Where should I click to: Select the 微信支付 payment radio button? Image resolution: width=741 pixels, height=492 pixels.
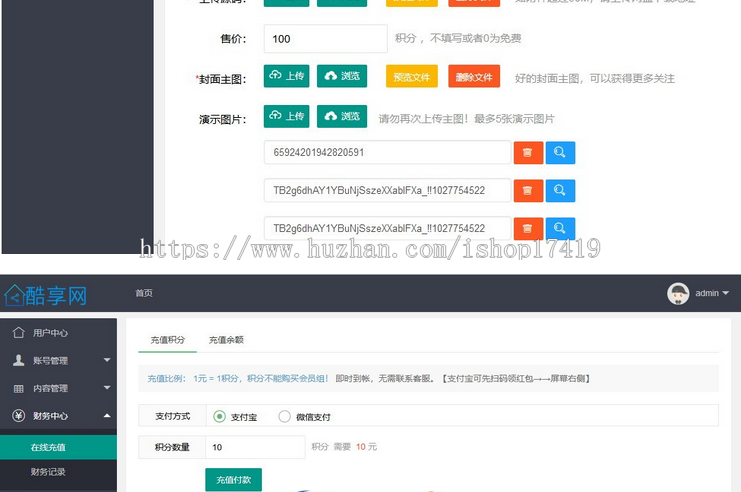point(284,416)
